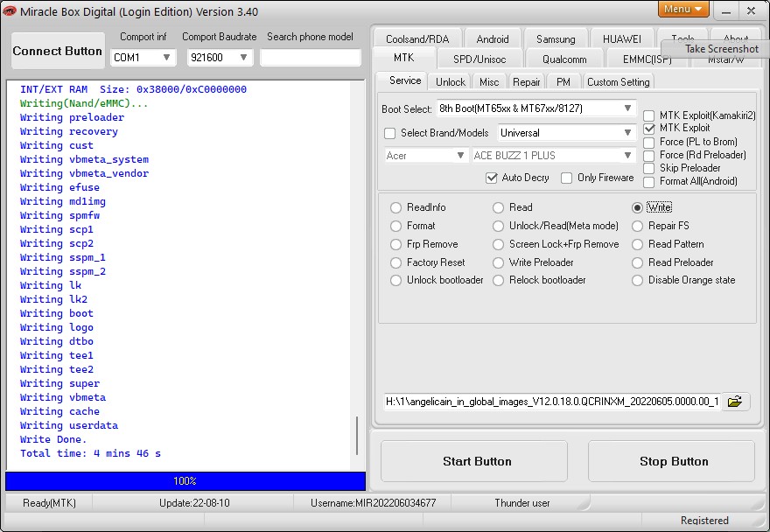Click the blue 100% progress bar
This screenshot has height=532, width=770.
185,481
